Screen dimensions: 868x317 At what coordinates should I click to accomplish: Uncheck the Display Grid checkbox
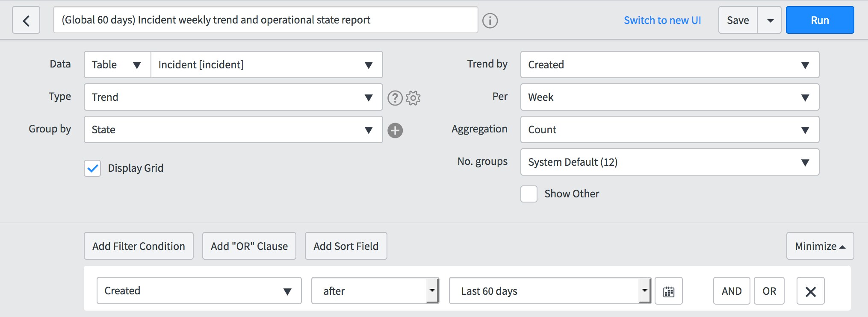pyautogui.click(x=92, y=168)
